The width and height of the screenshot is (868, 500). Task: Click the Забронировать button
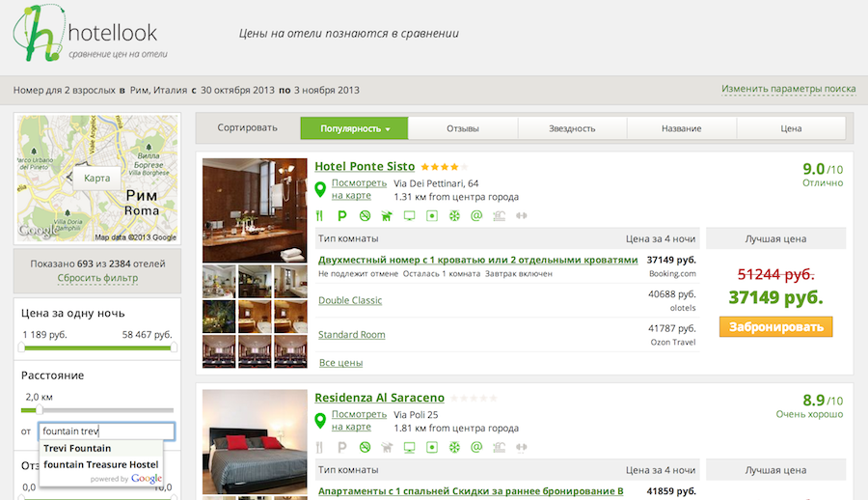776,327
